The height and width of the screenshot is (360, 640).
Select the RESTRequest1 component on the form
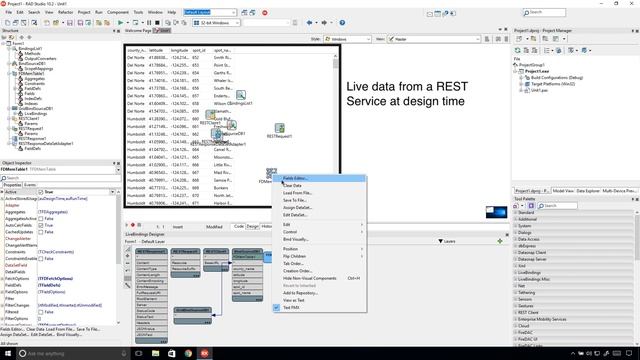pos(280,129)
